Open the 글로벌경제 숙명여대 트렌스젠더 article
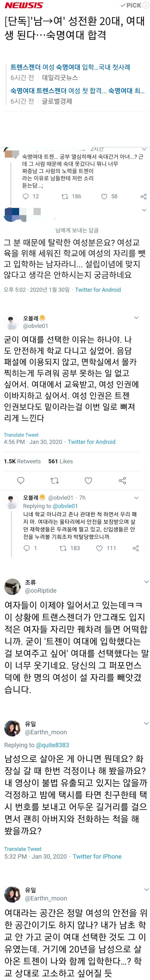Screen dimensions: 150x980 click(77, 91)
